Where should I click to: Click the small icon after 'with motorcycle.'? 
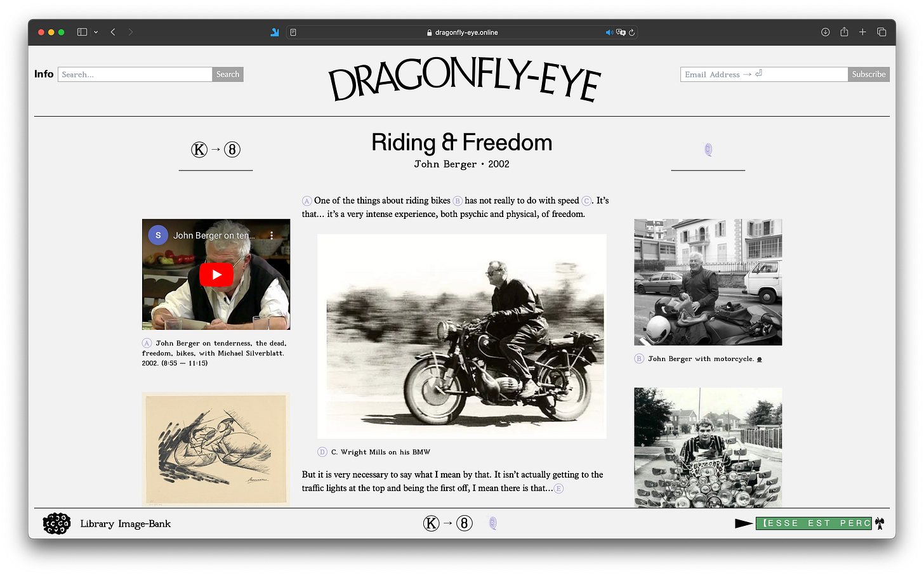tap(760, 360)
